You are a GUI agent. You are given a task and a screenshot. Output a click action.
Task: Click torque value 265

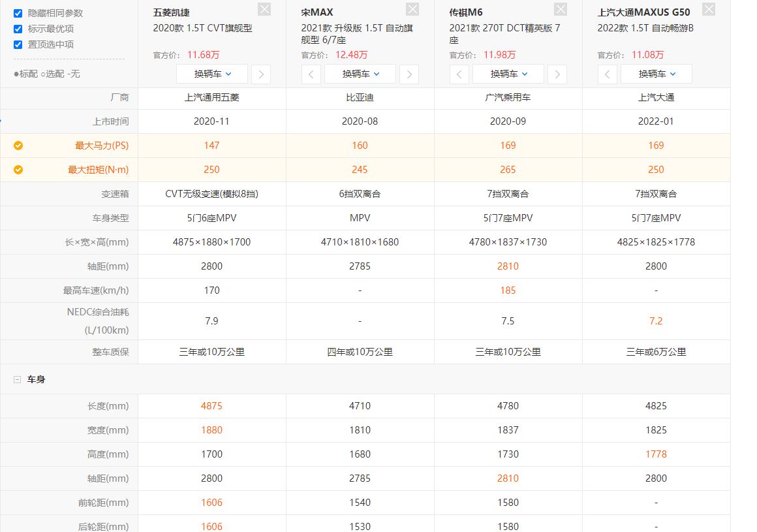(508, 170)
